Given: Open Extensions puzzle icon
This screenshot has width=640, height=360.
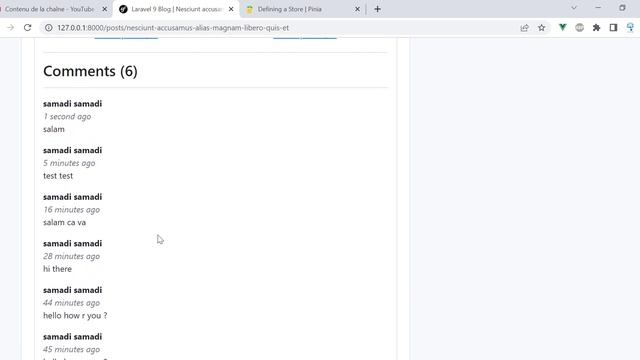Looking at the screenshot, I should click(x=596, y=27).
